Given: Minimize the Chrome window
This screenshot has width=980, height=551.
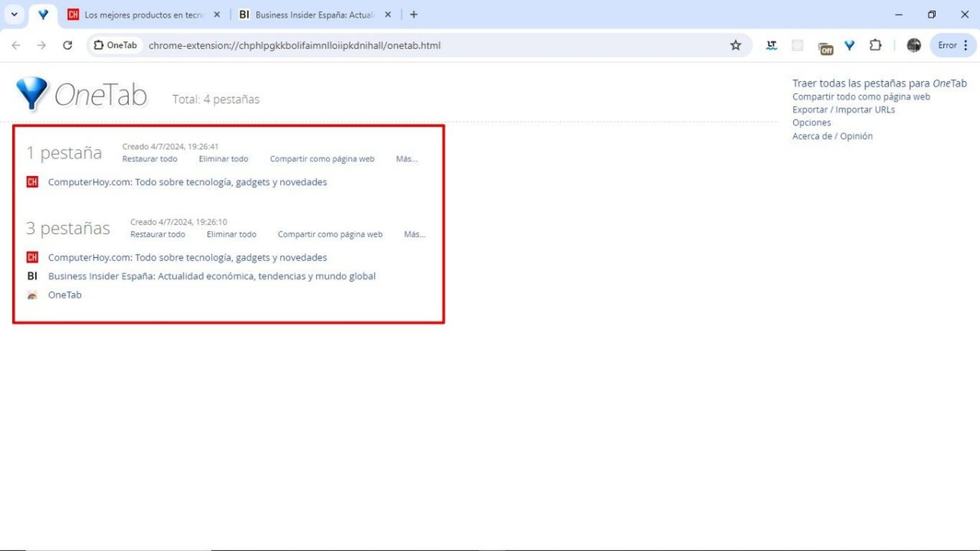Looking at the screenshot, I should pos(899,15).
